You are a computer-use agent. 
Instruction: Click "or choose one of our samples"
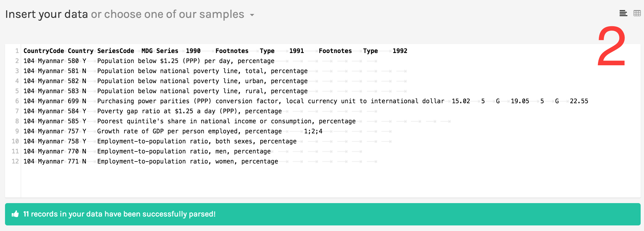(167, 14)
